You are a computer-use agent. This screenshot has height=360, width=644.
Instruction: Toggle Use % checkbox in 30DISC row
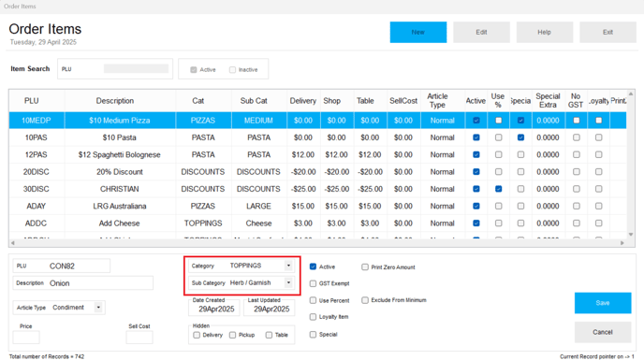tap(498, 189)
